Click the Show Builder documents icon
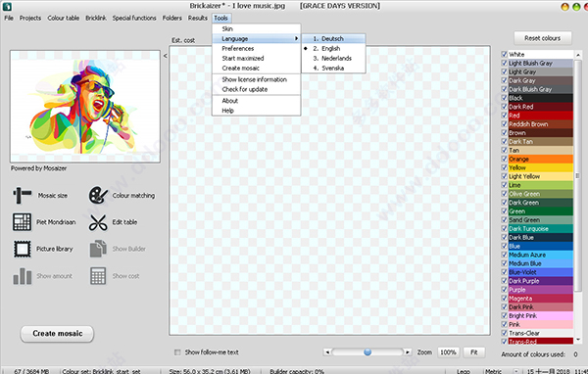The image size is (588, 374). pos(98,249)
